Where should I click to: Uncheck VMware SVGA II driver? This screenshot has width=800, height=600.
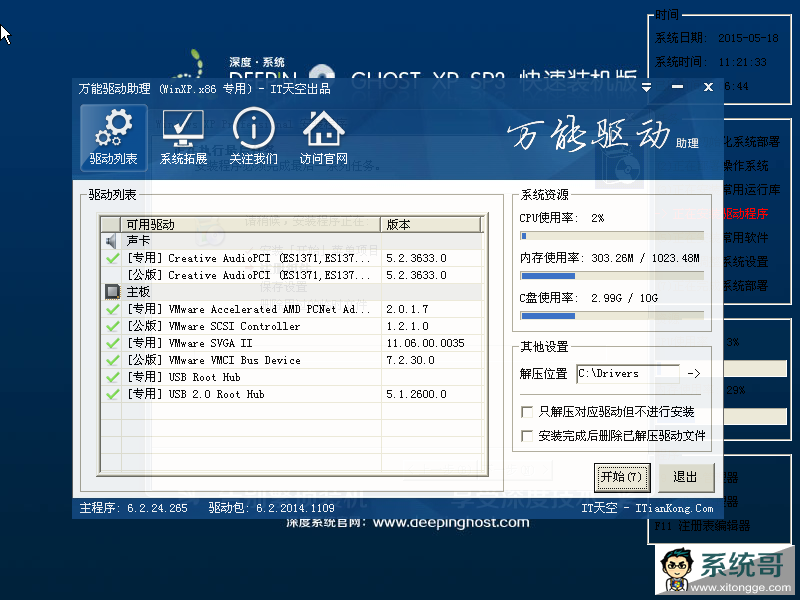point(112,343)
